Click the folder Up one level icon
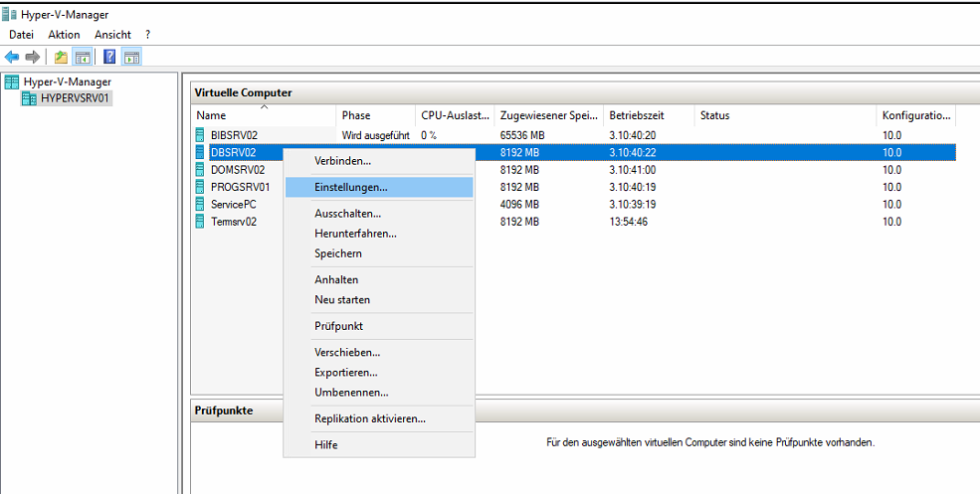The width and height of the screenshot is (980, 494). tap(61, 58)
